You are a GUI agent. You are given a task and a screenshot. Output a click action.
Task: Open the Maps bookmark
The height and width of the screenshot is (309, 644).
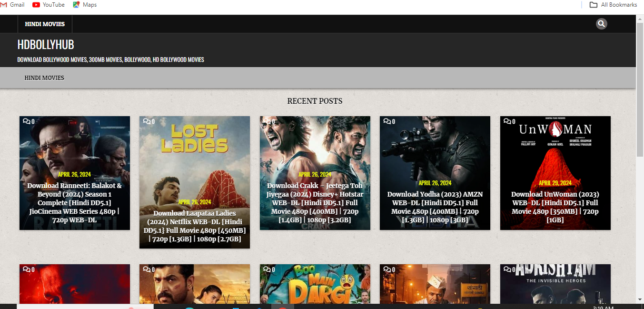click(85, 5)
